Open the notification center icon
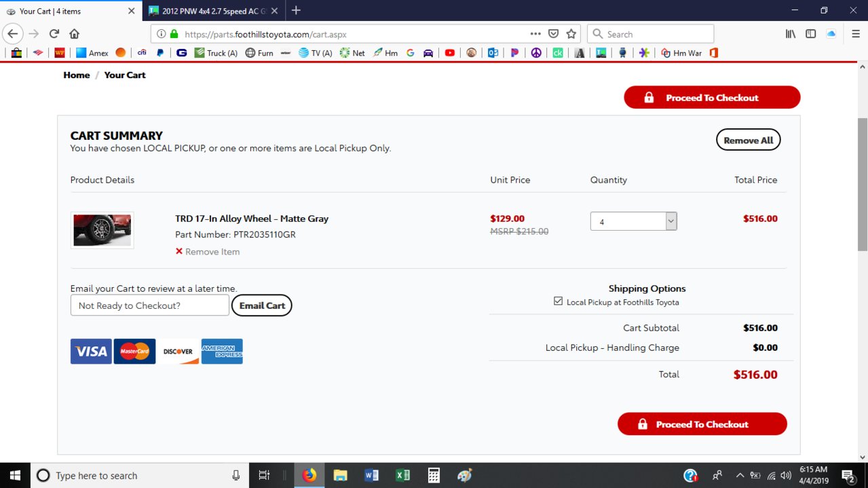This screenshot has height=488, width=868. 848,475
